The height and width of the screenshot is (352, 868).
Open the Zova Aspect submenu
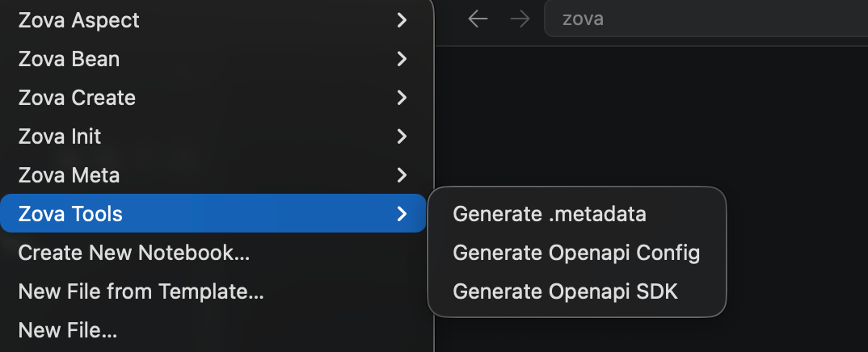point(79,21)
